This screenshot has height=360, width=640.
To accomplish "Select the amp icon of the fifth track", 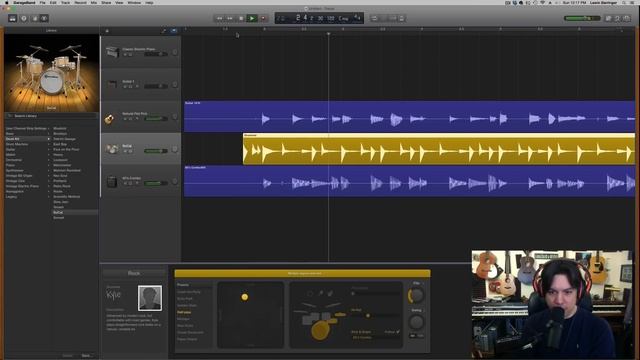I will 112,182.
